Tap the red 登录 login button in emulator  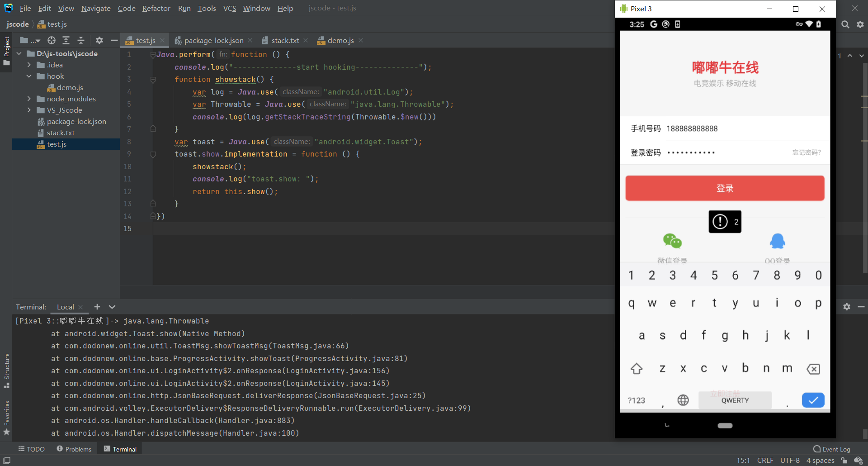tap(725, 188)
